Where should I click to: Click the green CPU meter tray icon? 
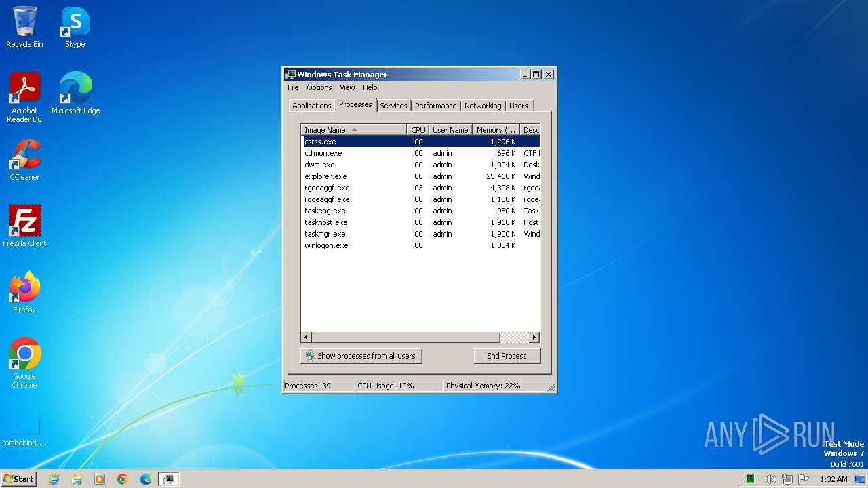click(x=751, y=479)
